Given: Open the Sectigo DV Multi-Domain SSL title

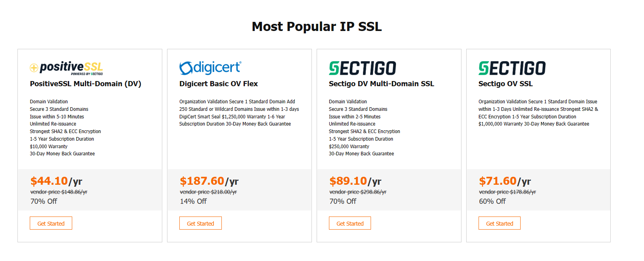Looking at the screenshot, I should (381, 84).
